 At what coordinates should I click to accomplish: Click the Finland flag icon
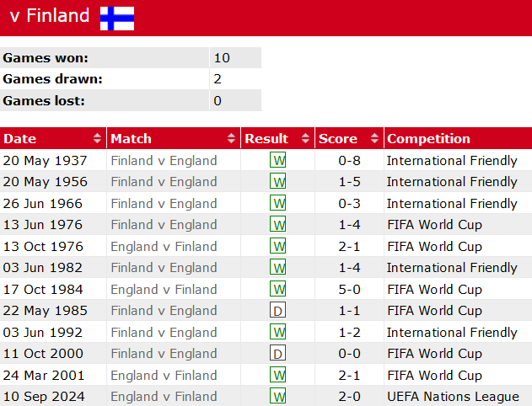point(117,17)
